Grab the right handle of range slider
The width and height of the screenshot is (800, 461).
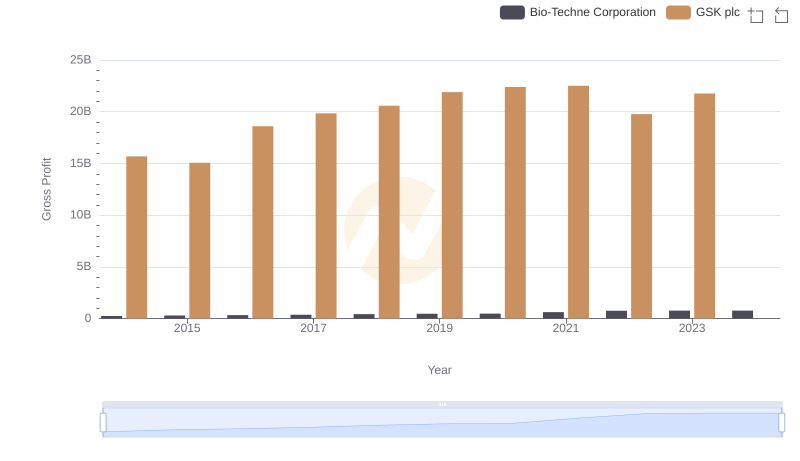(x=781, y=423)
